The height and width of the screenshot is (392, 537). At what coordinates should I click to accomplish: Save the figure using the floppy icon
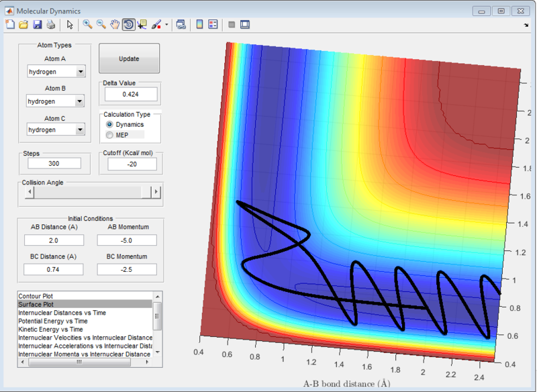point(37,25)
